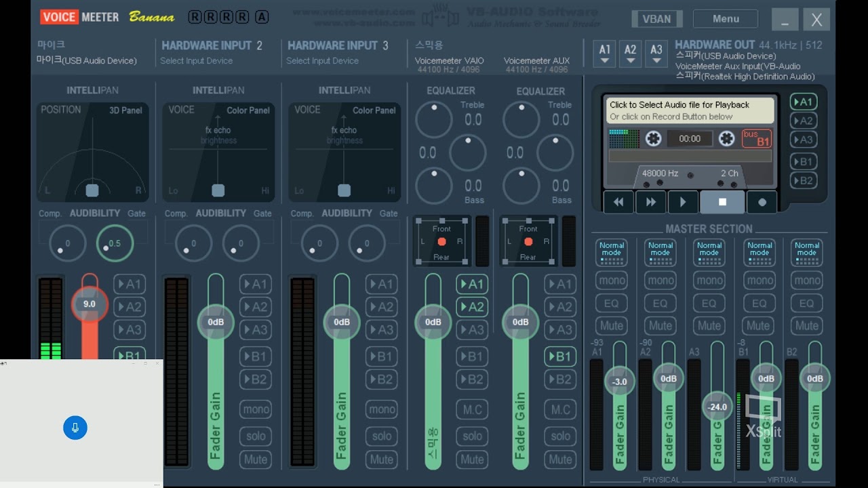Click the recorder bus B1 indicator
This screenshot has width=868, height=488.
coord(757,138)
